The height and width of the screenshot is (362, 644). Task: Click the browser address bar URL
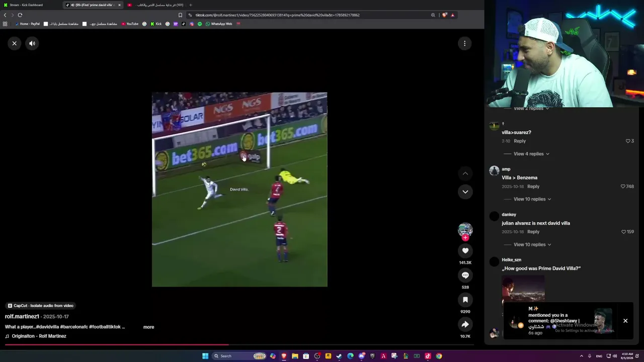pyautogui.click(x=277, y=15)
